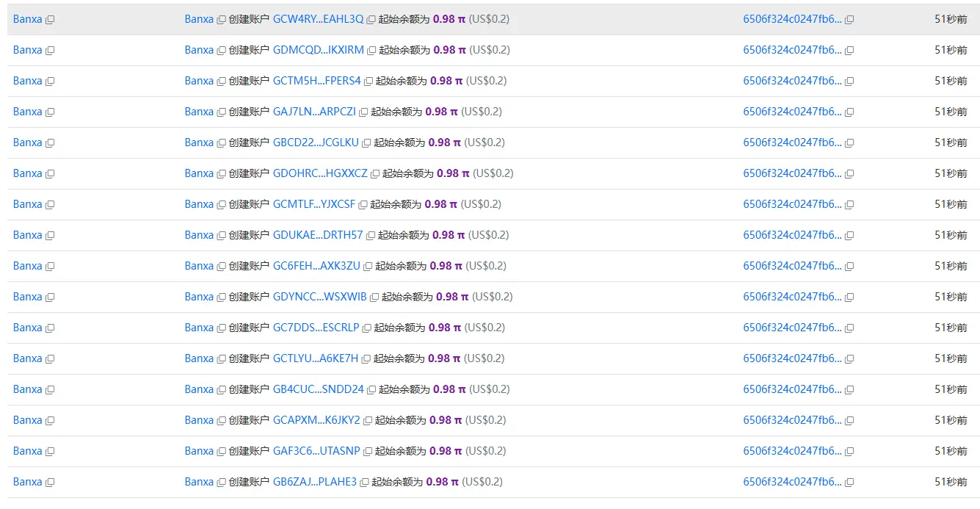Click 0.98 π amount in GBCD22...JCGLKU row
Screen dimensions: 980x509
[x=444, y=142]
